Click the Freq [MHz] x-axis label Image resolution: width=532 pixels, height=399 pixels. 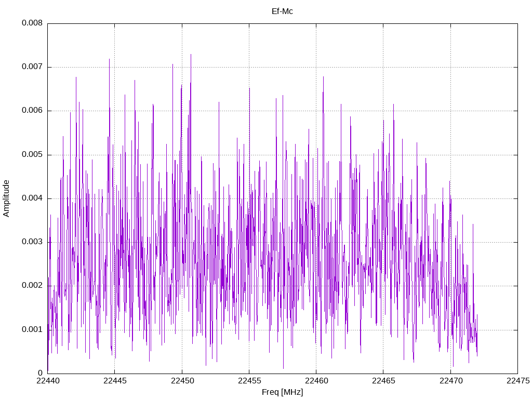[282, 392]
